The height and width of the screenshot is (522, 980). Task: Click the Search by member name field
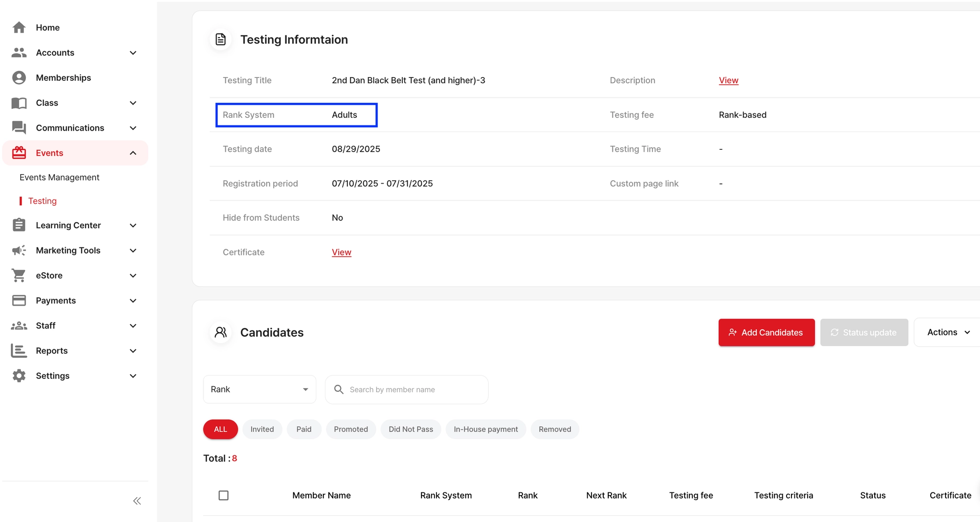pyautogui.click(x=407, y=389)
